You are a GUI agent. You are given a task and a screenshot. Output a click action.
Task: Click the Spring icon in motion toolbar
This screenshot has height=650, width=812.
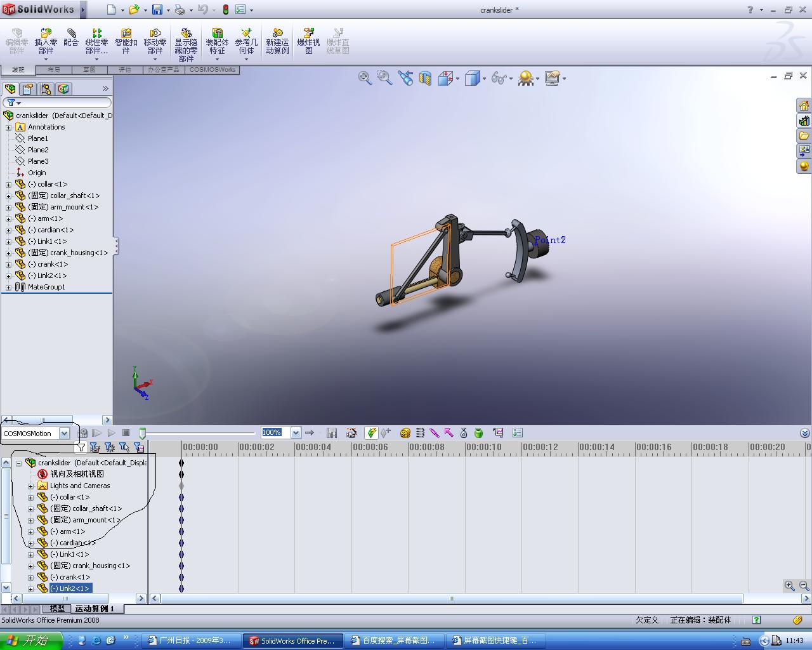tap(420, 433)
